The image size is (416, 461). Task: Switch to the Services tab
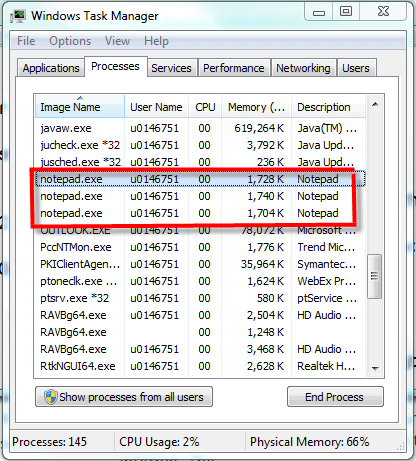[x=171, y=68]
